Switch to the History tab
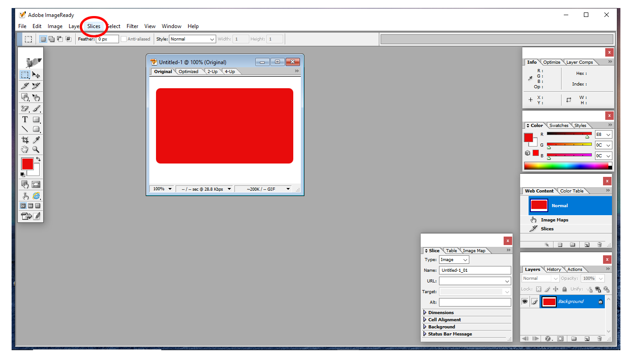The image size is (632, 364). (554, 270)
